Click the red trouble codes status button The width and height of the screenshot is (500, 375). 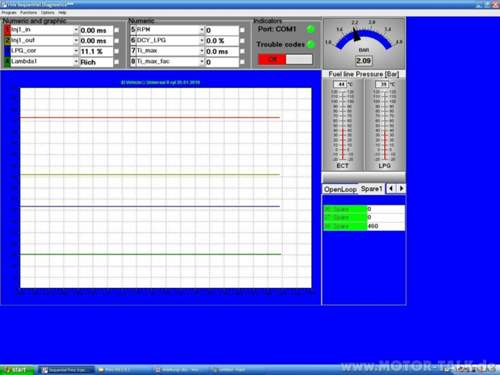(x=272, y=59)
